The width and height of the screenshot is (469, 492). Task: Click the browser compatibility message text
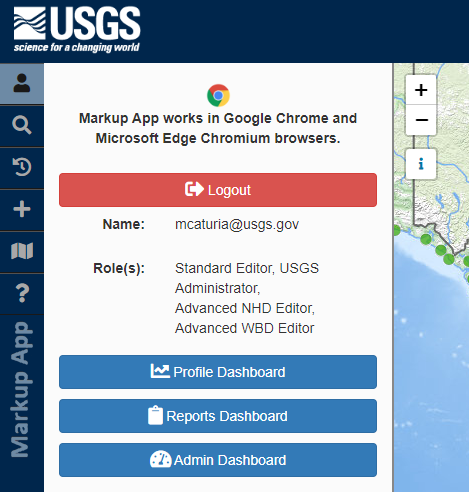[218, 128]
